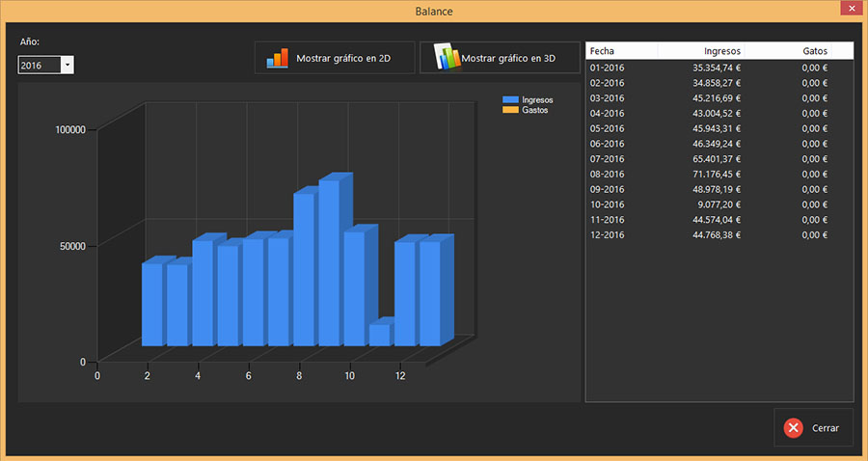The width and height of the screenshot is (868, 461).
Task: Open the Año year dropdown arrow
Action: tap(67, 66)
